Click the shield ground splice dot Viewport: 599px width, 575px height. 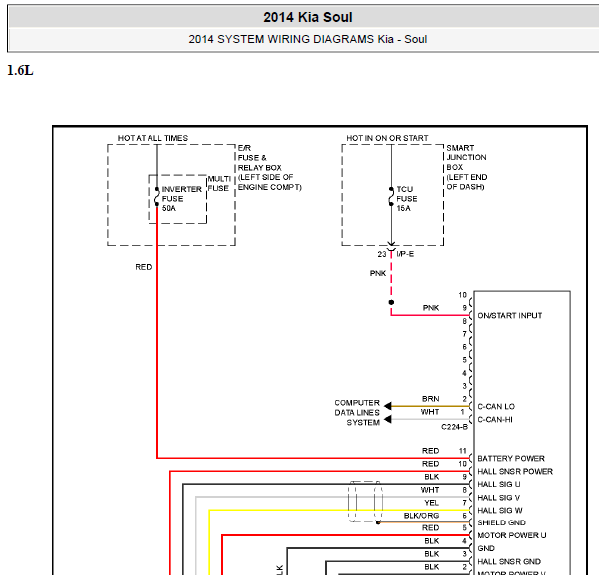click(x=378, y=522)
